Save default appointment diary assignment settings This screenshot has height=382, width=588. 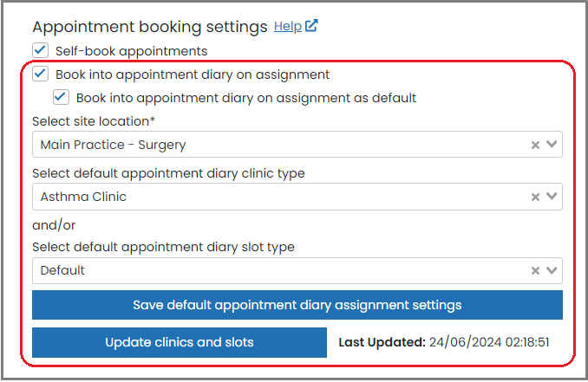297,305
